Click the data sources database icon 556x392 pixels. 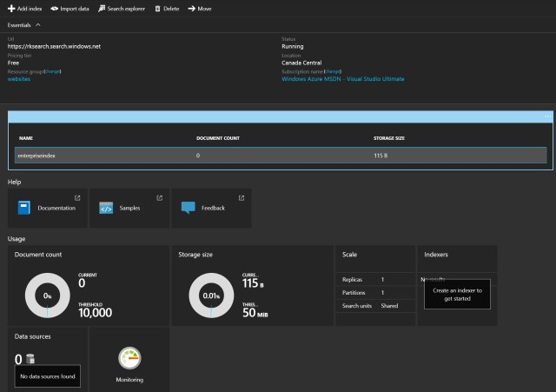click(30, 359)
